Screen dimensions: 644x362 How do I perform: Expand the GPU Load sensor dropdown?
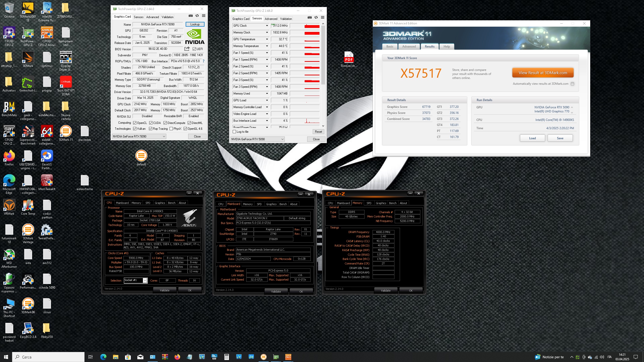point(267,100)
